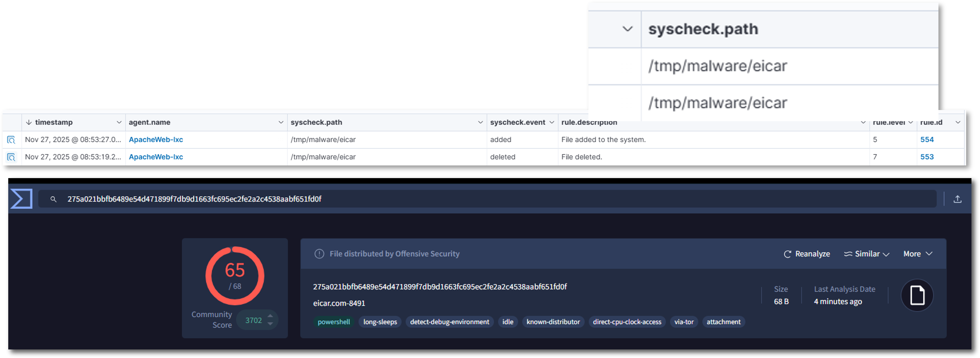Click the file report document icon
The image size is (980, 358).
[917, 295]
